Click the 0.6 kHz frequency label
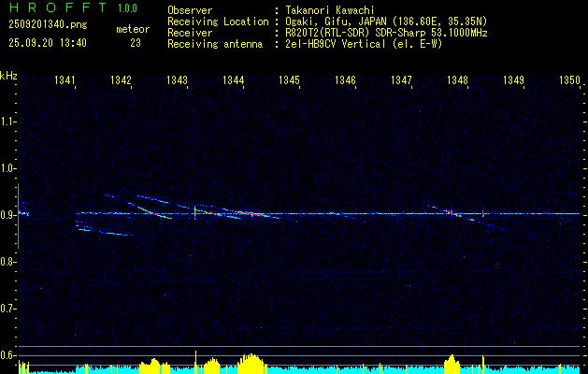Image resolution: width=588 pixels, height=374 pixels. (7, 355)
